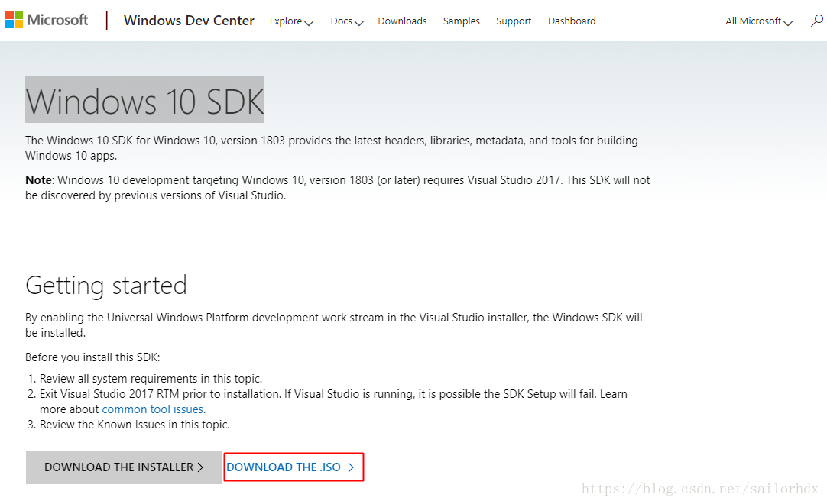Go to Samples page
Image resolution: width=827 pixels, height=504 pixels.
click(x=461, y=21)
